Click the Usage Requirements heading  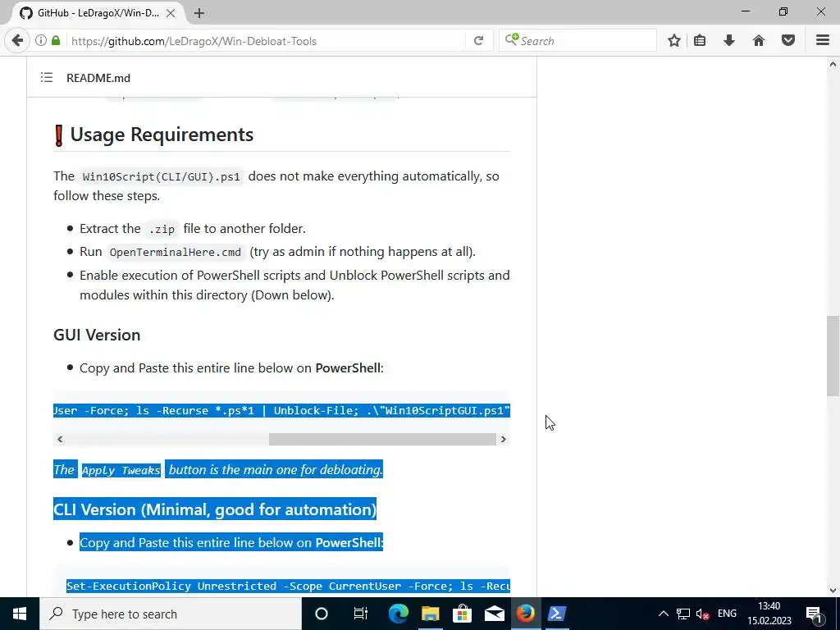pos(153,135)
